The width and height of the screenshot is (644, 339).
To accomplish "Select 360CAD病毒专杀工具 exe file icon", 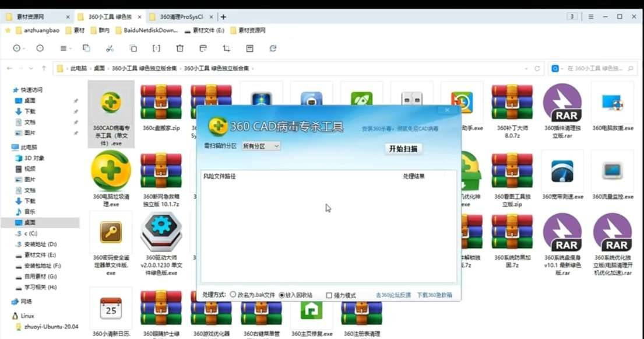I will click(111, 114).
